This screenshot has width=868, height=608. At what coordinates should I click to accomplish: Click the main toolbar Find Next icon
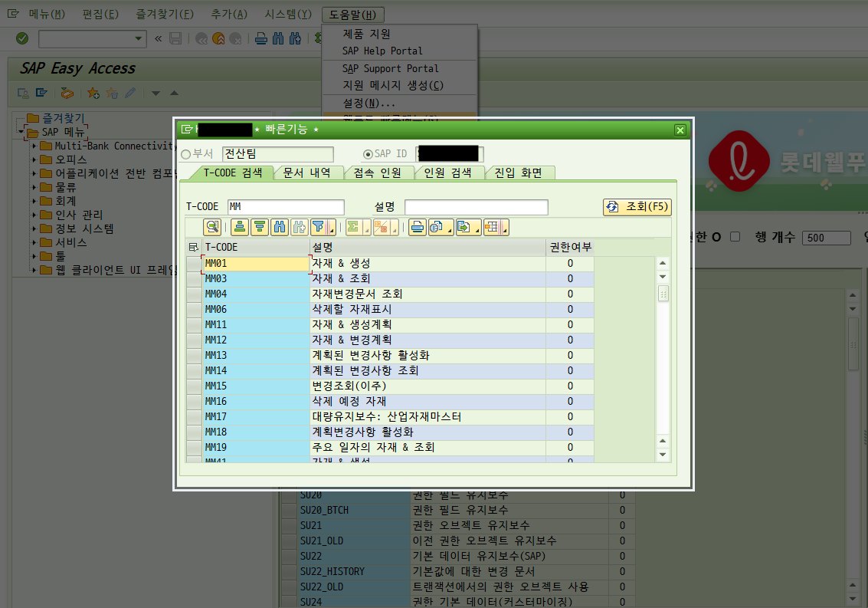pos(295,38)
